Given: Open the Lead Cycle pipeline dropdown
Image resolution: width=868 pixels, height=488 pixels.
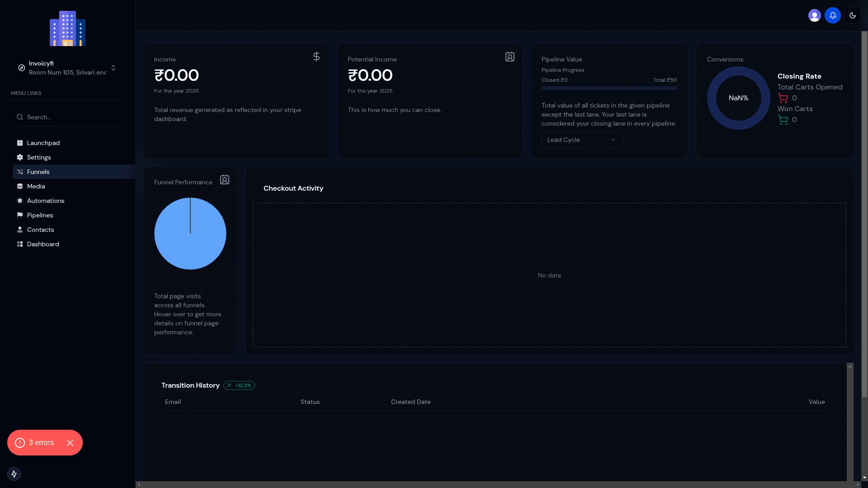Looking at the screenshot, I should [x=582, y=140].
